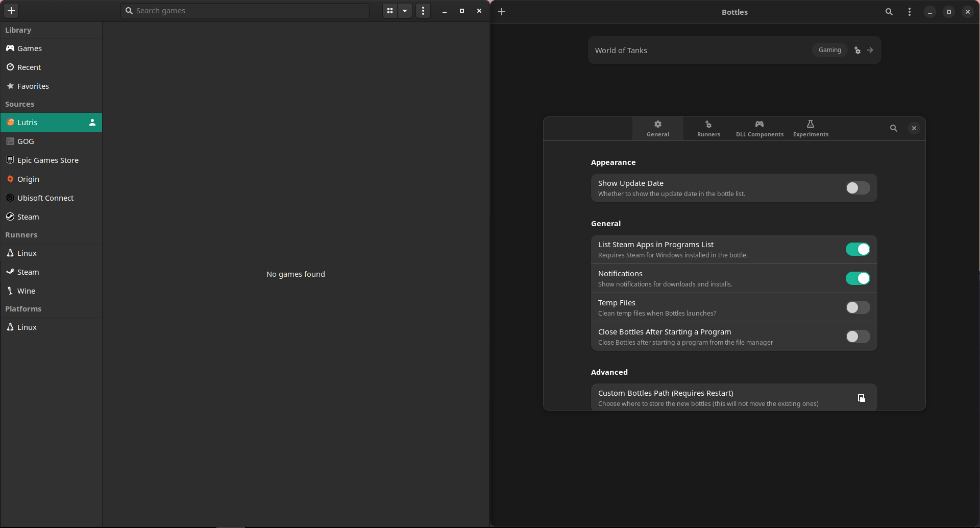Open the Lutris three-dot menu
980x528 pixels.
click(423, 10)
